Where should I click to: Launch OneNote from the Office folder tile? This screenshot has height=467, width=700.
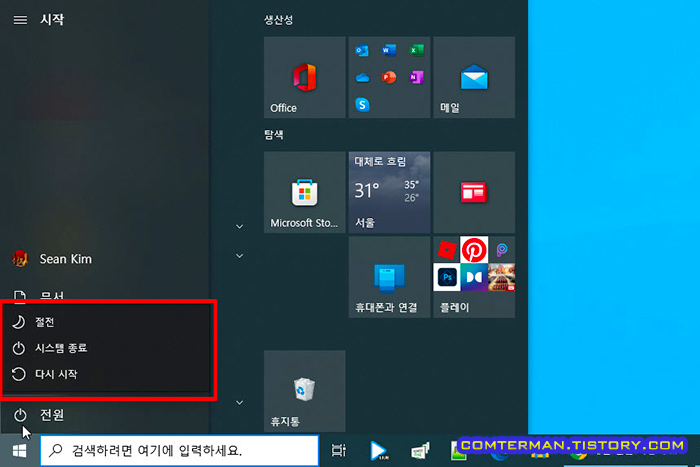[x=417, y=78]
